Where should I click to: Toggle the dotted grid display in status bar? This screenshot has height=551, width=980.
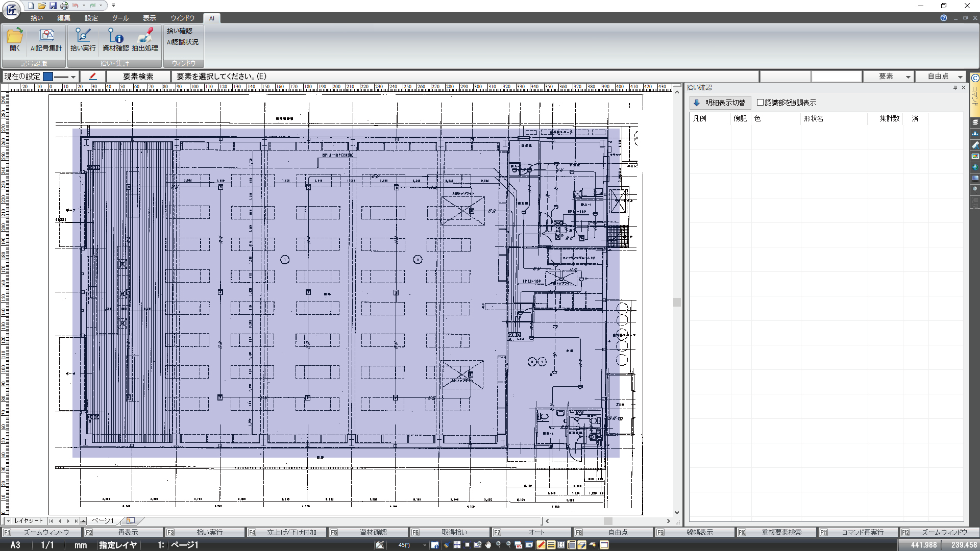tap(561, 545)
